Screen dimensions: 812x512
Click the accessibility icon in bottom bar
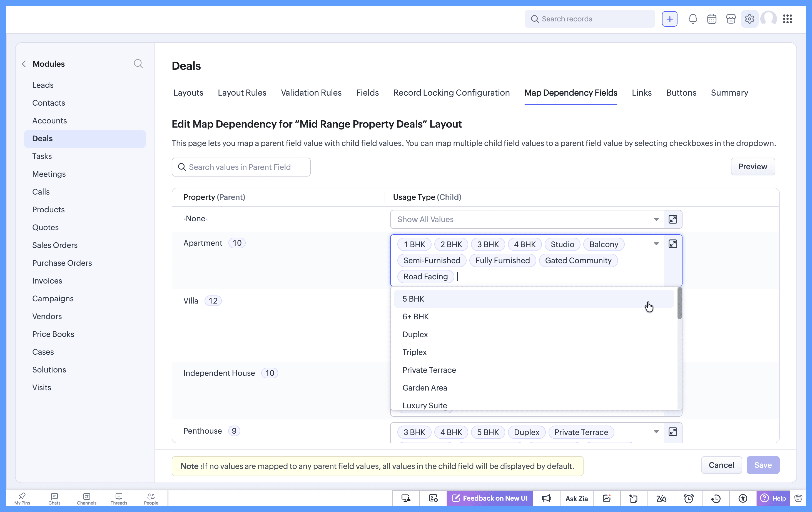pyautogui.click(x=743, y=498)
